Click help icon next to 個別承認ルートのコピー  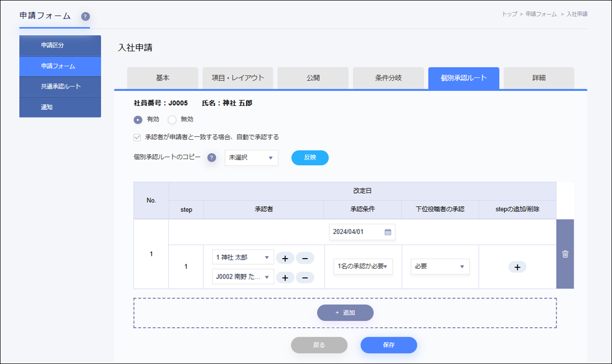pos(212,158)
